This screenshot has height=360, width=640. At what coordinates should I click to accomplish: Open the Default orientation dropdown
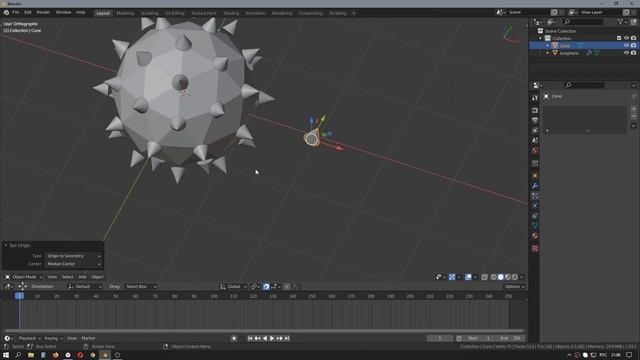(x=84, y=287)
